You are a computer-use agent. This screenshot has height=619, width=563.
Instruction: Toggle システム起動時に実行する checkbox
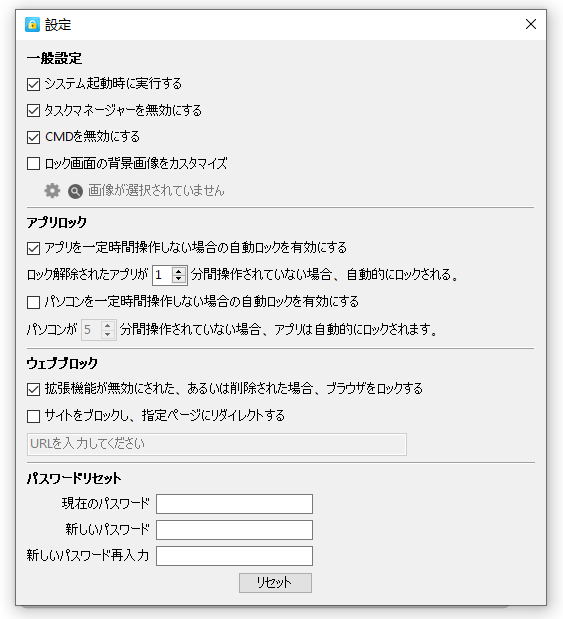pos(34,84)
